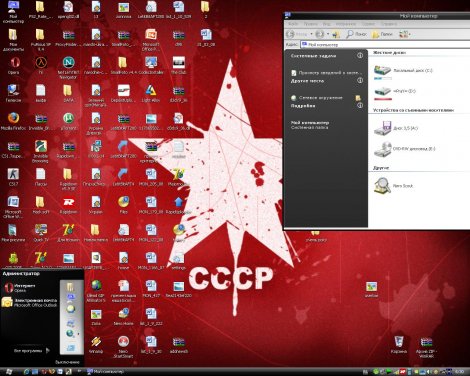This screenshot has height=376, width=470.
Task: Select the DVD-RW дисковод (E:) drive
Action: [x=404, y=149]
